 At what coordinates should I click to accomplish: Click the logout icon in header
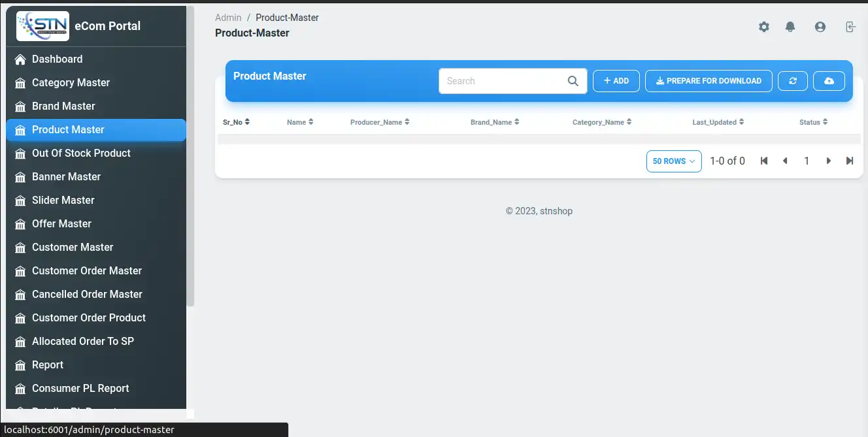[850, 27]
